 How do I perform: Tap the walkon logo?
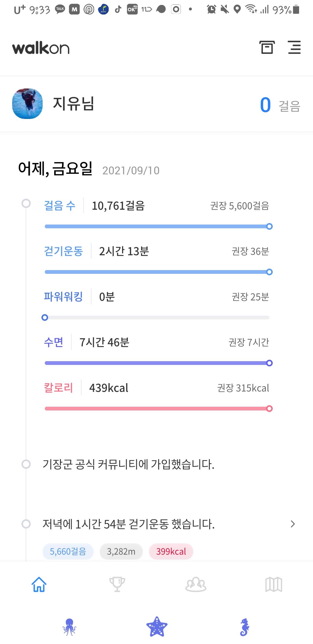pyautogui.click(x=41, y=48)
